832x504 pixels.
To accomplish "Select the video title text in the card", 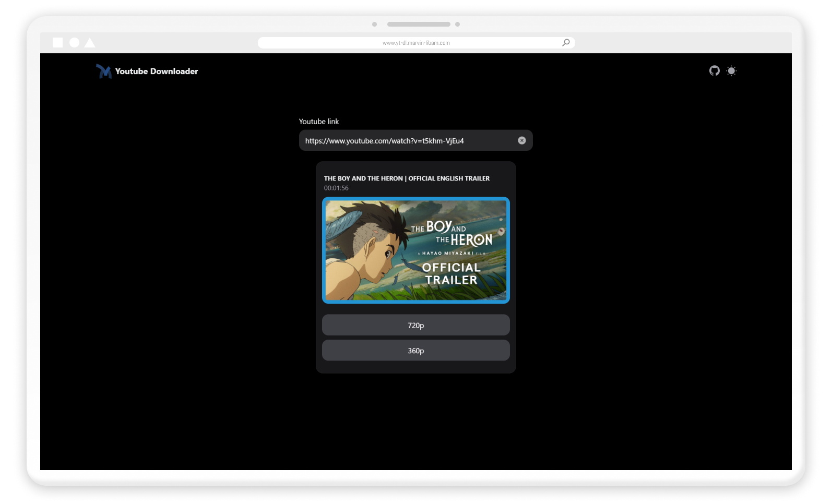I will coord(407,178).
